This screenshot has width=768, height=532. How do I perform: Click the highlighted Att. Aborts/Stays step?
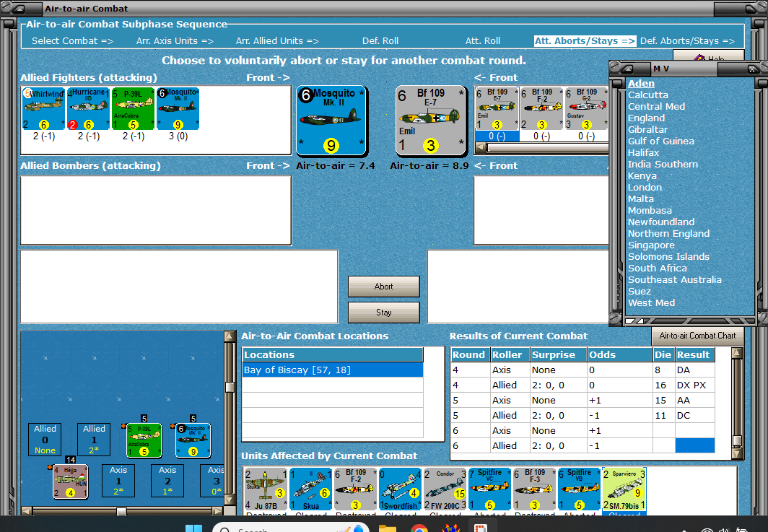tap(585, 41)
